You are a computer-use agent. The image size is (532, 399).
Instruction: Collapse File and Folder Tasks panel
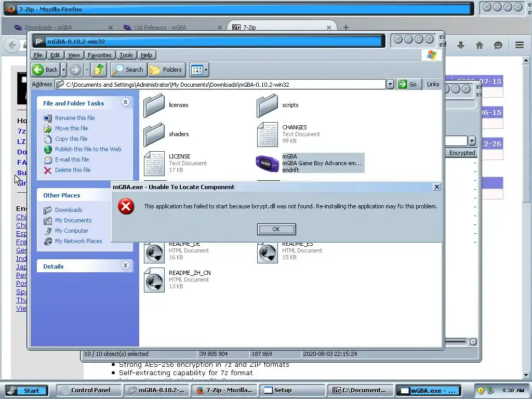[126, 102]
